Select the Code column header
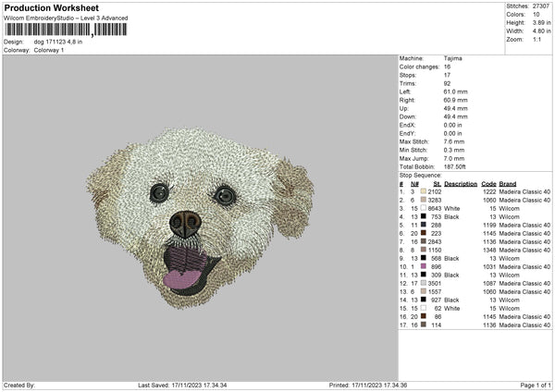555x392 pixels. point(488,183)
